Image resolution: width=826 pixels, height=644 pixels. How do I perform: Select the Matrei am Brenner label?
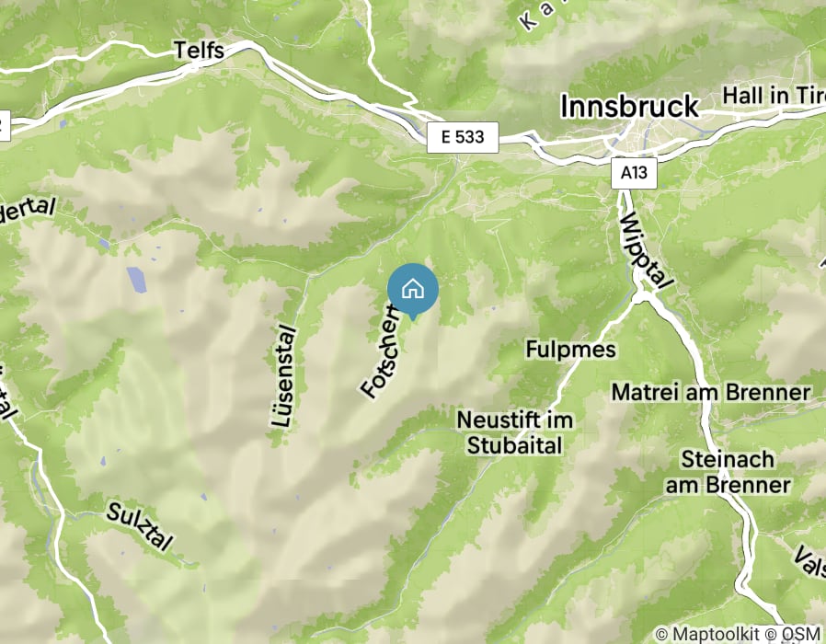[711, 393]
